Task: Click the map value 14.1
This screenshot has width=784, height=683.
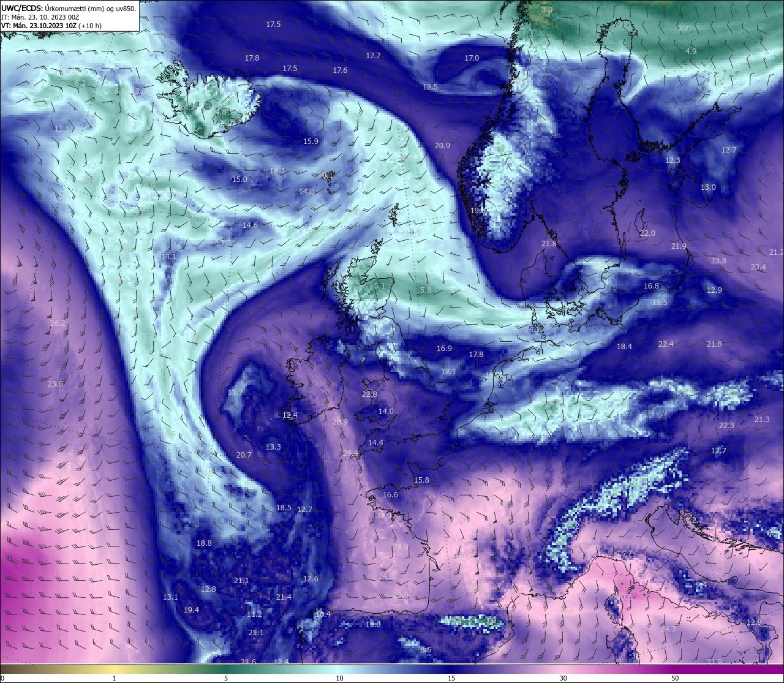Action: (x=168, y=257)
